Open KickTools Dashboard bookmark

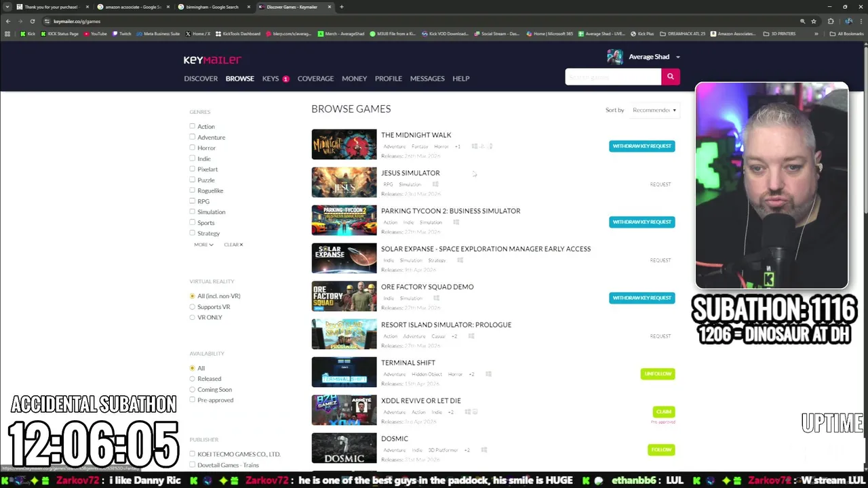(x=237, y=33)
